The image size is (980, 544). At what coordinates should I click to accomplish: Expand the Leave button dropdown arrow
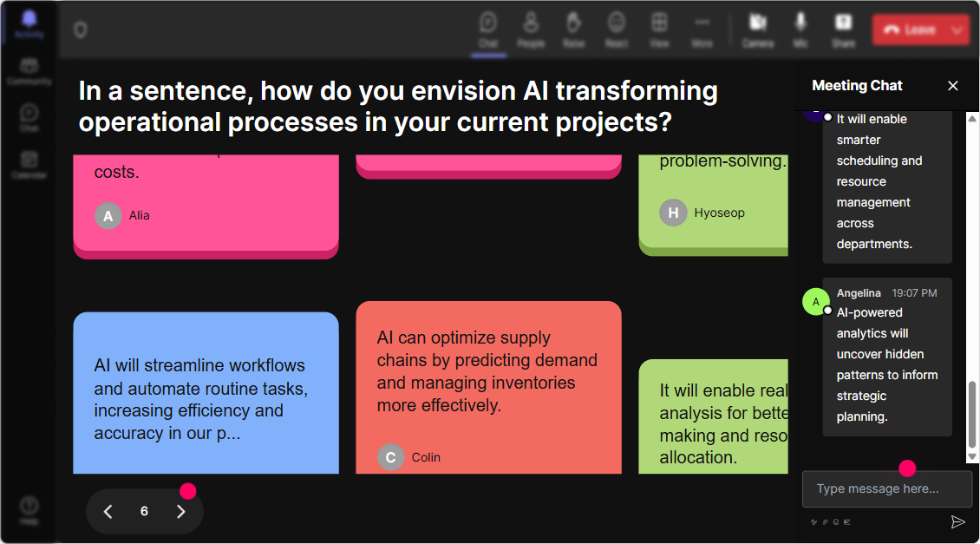pyautogui.click(x=957, y=29)
